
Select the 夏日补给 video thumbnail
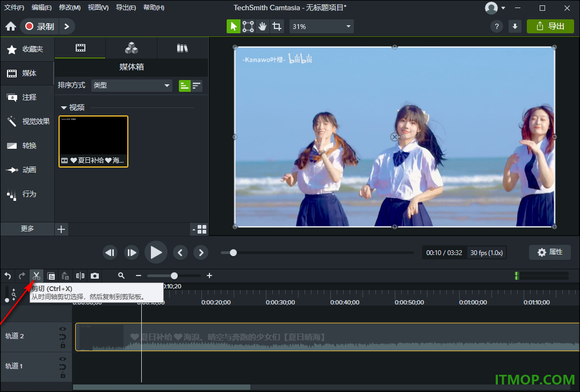click(93, 141)
